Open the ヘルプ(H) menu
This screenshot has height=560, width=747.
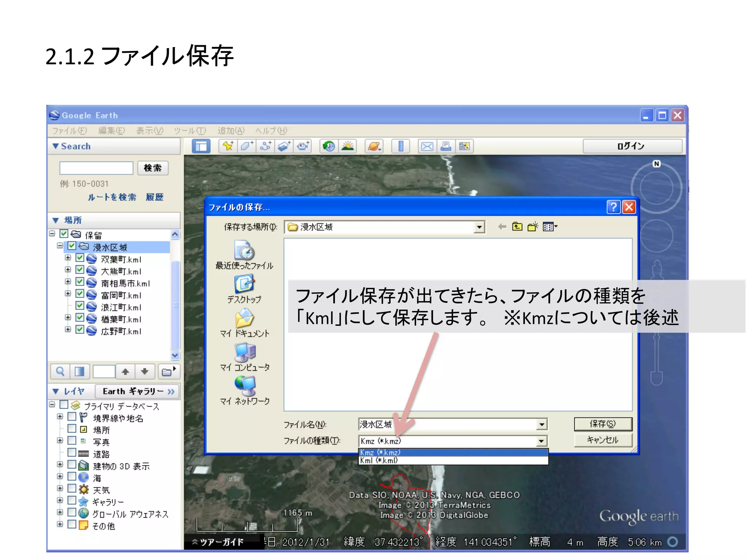pos(271,131)
